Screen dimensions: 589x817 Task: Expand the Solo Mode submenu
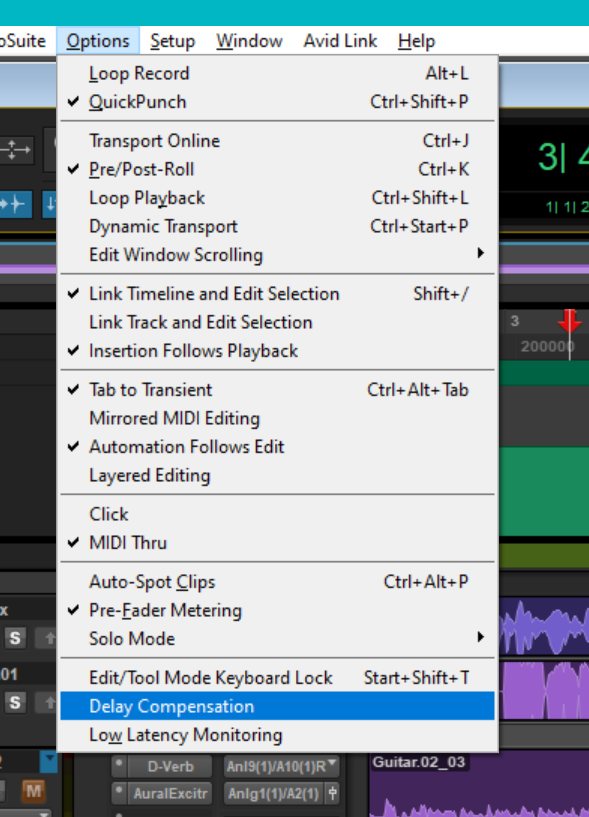[x=277, y=639]
